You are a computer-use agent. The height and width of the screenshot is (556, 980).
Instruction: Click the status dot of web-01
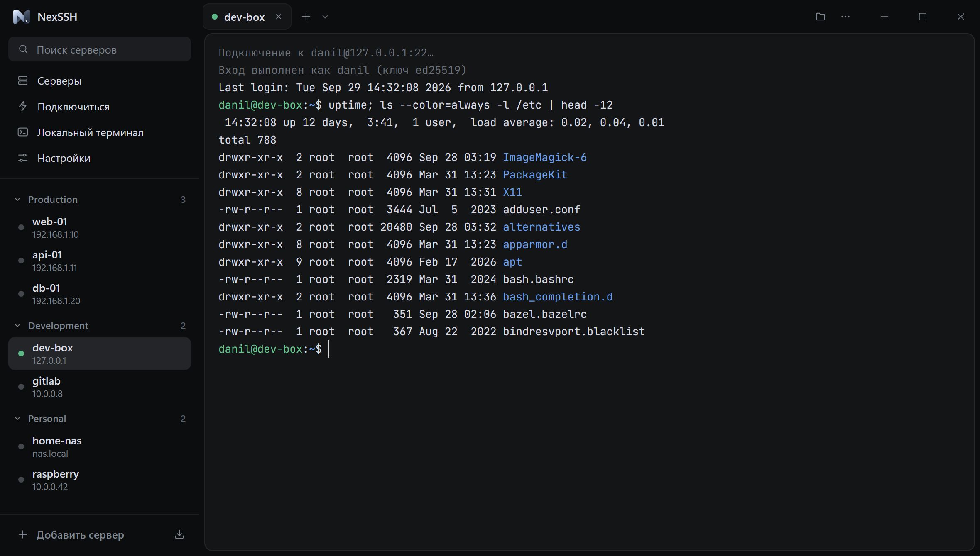[x=21, y=227]
